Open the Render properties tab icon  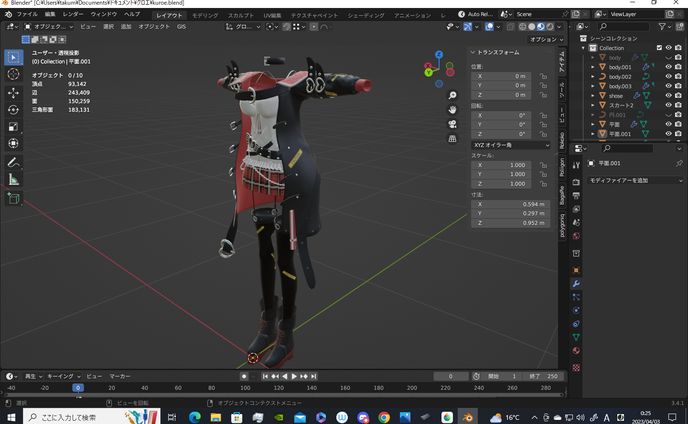pos(576,182)
